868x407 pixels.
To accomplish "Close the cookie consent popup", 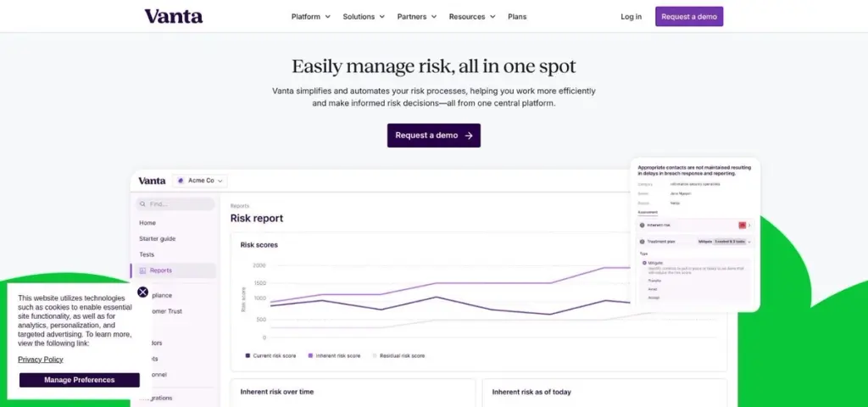I will [x=142, y=292].
